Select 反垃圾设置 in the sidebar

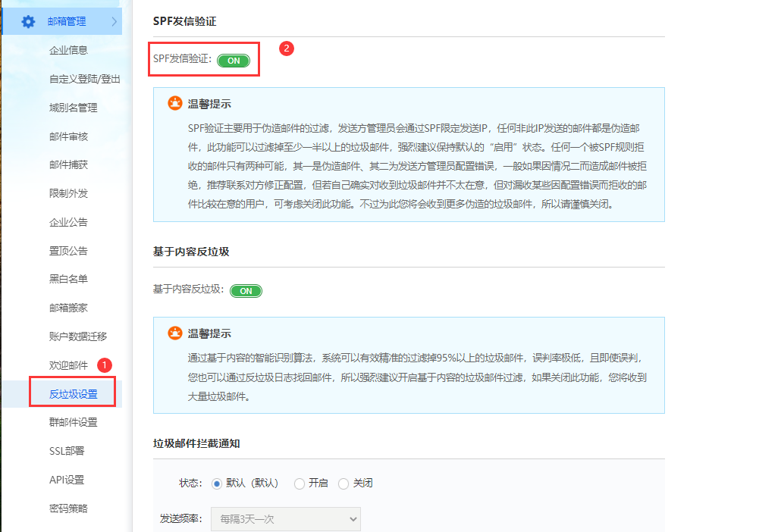click(73, 394)
